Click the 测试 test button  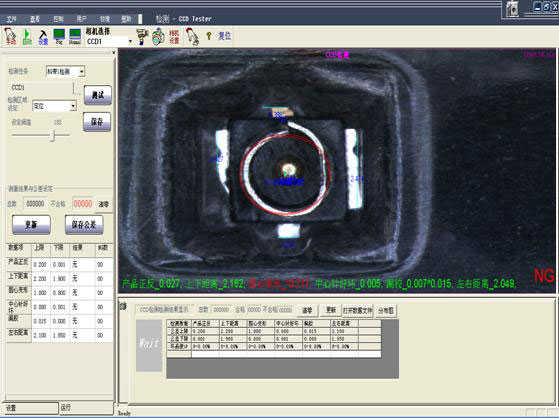[x=98, y=95]
